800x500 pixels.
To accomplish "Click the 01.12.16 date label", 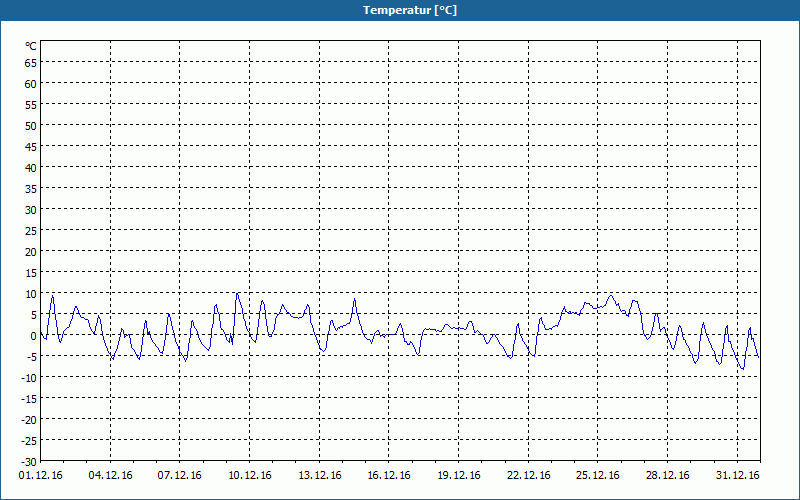I will coord(41,476).
